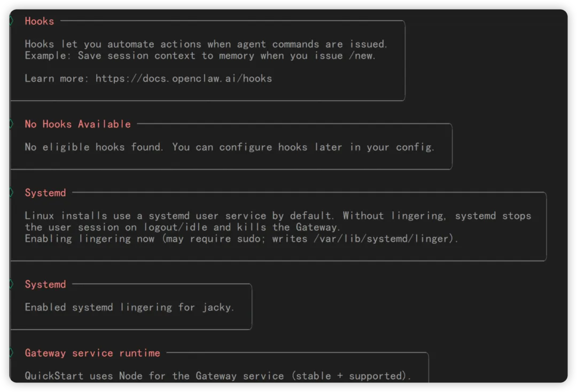Select the No Hooks Available title
This screenshot has width=577, height=392.
pyautogui.click(x=77, y=124)
